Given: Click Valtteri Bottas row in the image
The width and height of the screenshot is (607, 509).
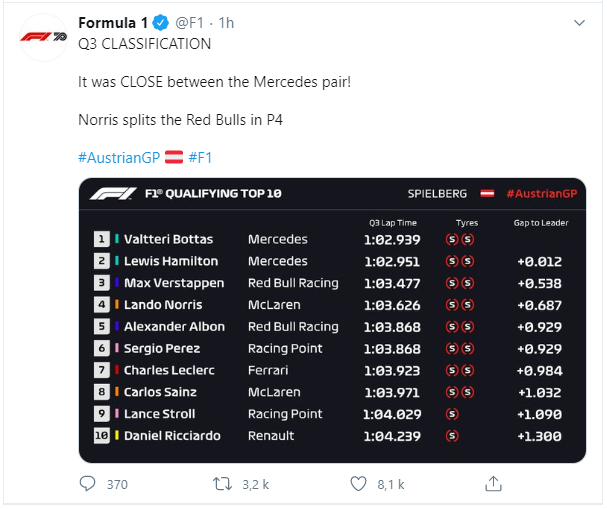Looking at the screenshot, I should tap(332, 239).
